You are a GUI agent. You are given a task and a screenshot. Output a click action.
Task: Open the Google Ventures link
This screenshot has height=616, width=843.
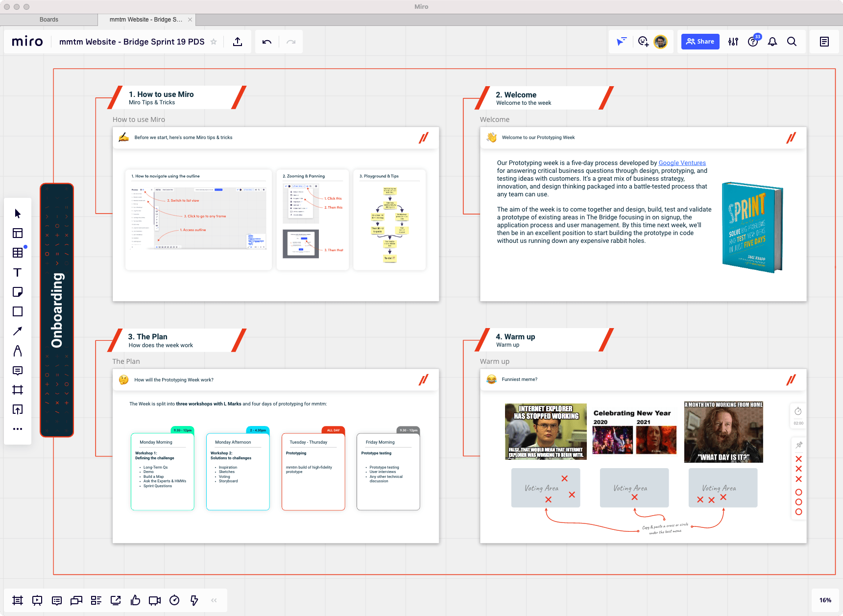pos(682,163)
